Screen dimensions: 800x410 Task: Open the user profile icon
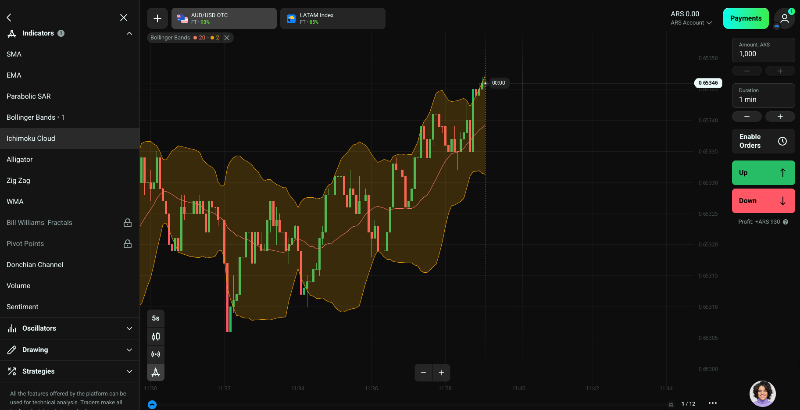784,18
